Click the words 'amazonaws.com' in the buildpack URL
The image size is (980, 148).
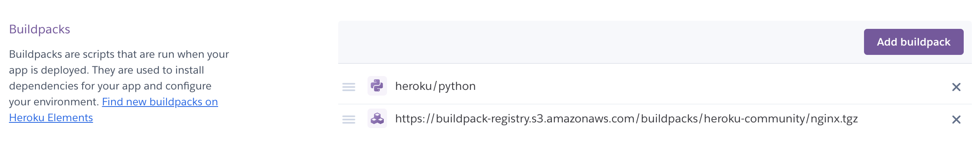[x=591, y=119]
